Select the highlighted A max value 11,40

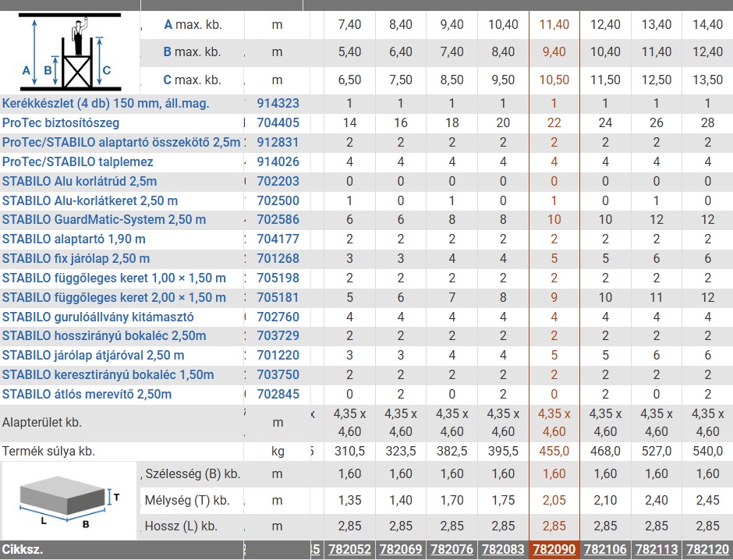coord(554,24)
